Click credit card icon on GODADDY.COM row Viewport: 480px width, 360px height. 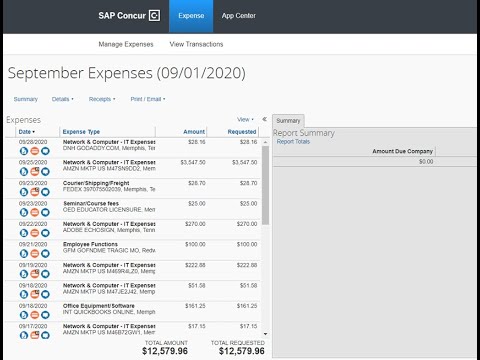[35, 151]
